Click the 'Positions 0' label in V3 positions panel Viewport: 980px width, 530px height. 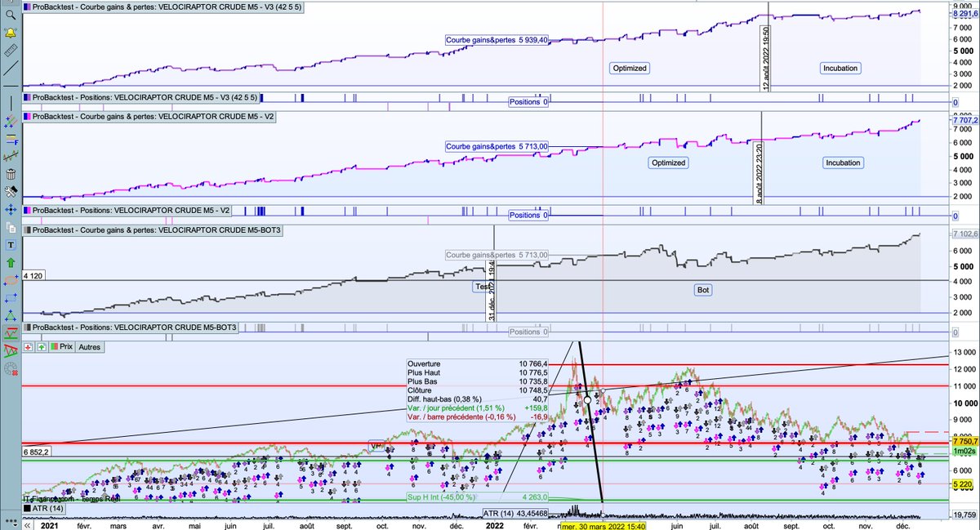pos(528,102)
